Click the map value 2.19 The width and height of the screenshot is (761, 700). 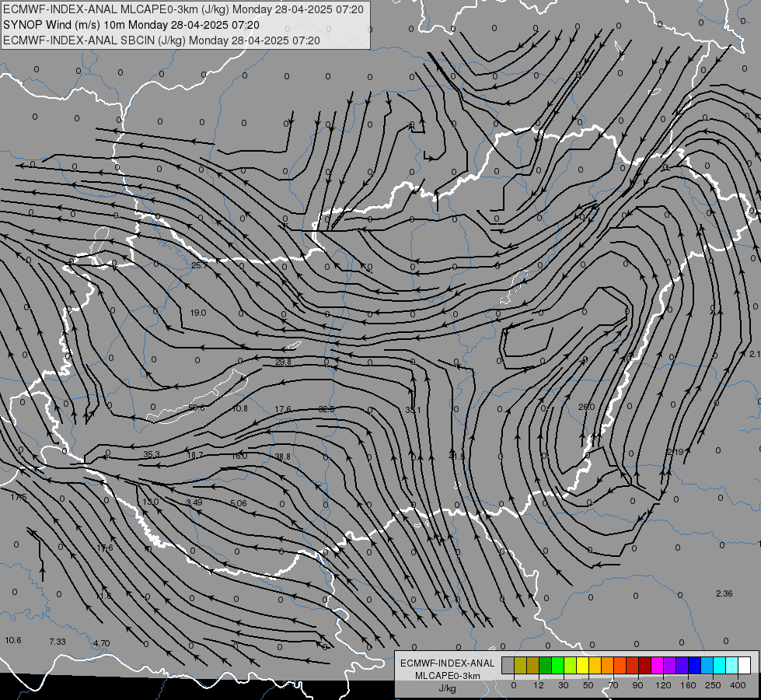coord(675,452)
